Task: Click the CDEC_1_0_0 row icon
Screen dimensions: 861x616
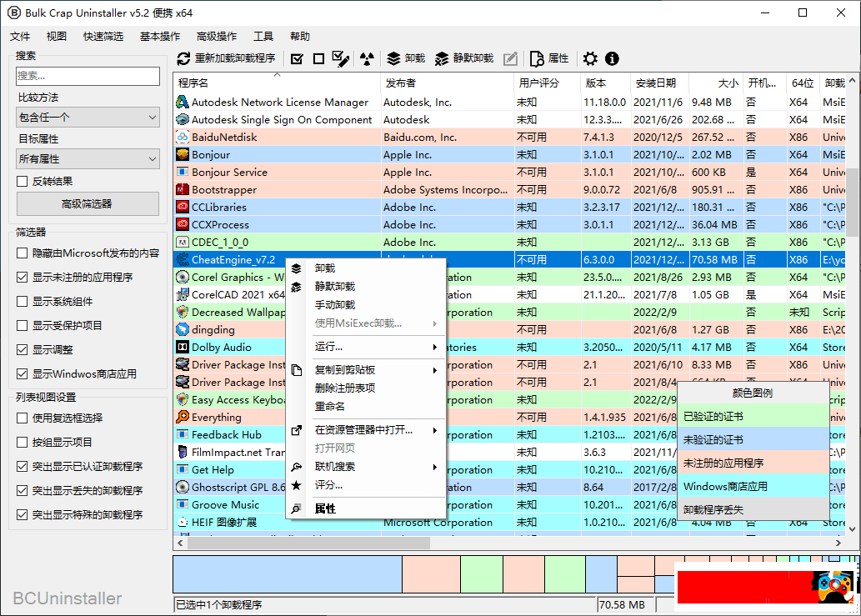Action: point(183,242)
